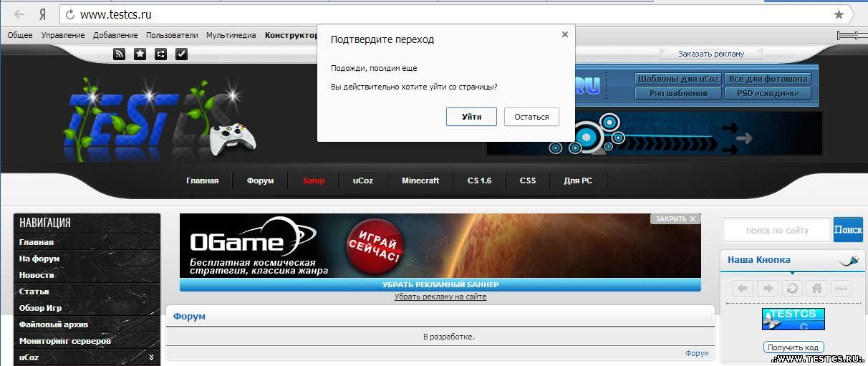This screenshot has height=366, width=868.
Task: Open the Пользователи admin menu
Action: (x=172, y=35)
